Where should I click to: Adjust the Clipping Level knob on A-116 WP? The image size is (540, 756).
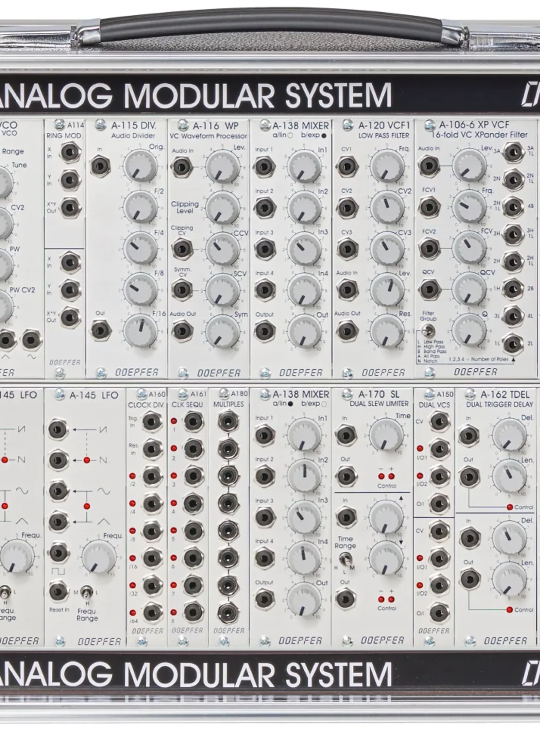tap(223, 208)
